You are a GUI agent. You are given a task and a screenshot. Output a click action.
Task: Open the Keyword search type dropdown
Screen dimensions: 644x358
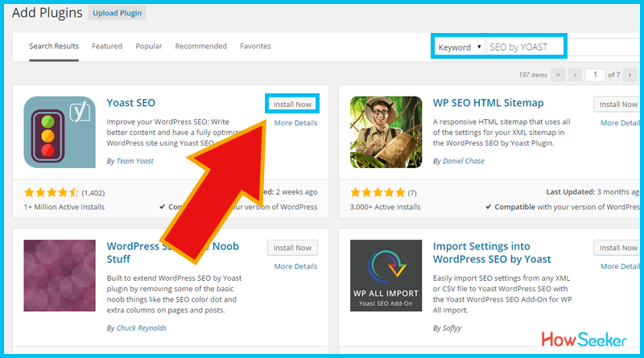coord(460,47)
